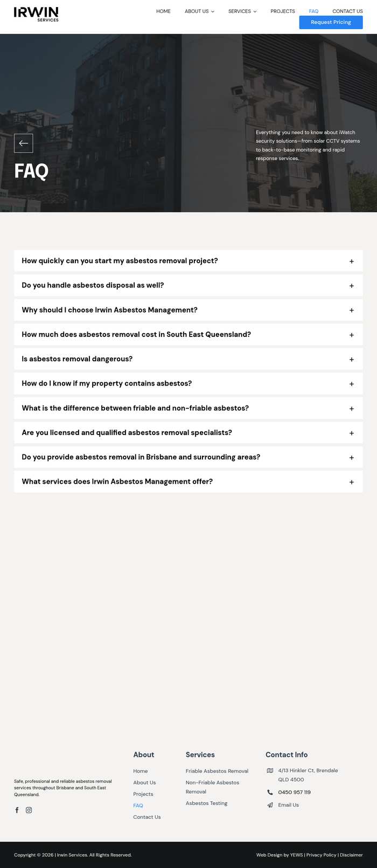Click the plus icon on the asbestos disposal question
This screenshot has width=377, height=868.
(352, 286)
